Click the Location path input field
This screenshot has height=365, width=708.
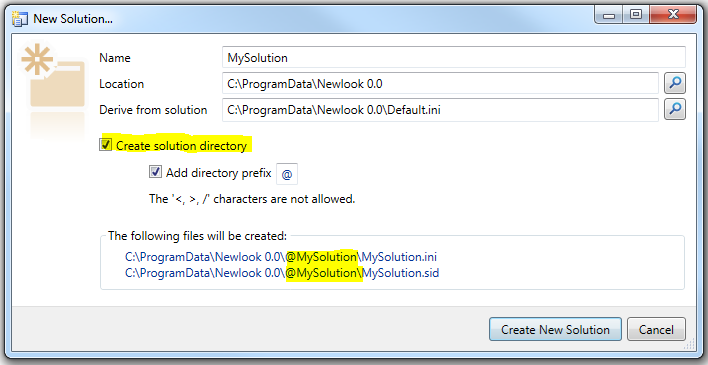[440, 83]
